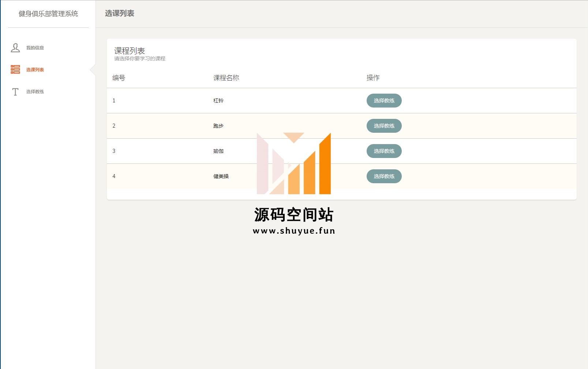Click row number 1 cell
The height and width of the screenshot is (369, 588).
coord(114,101)
